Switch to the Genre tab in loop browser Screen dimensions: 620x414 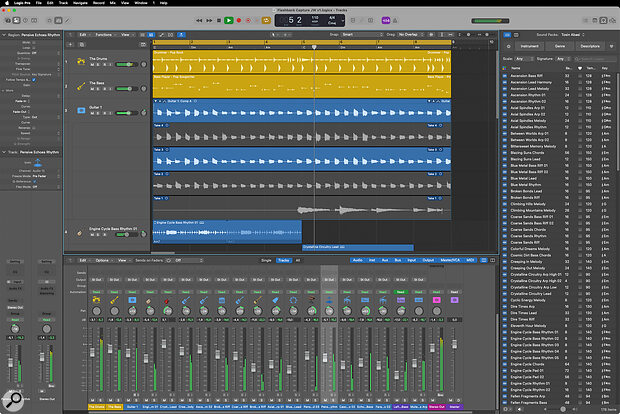[x=561, y=46]
